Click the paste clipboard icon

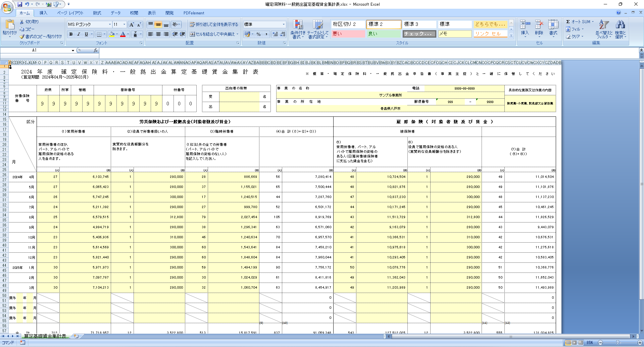pyautogui.click(x=10, y=25)
